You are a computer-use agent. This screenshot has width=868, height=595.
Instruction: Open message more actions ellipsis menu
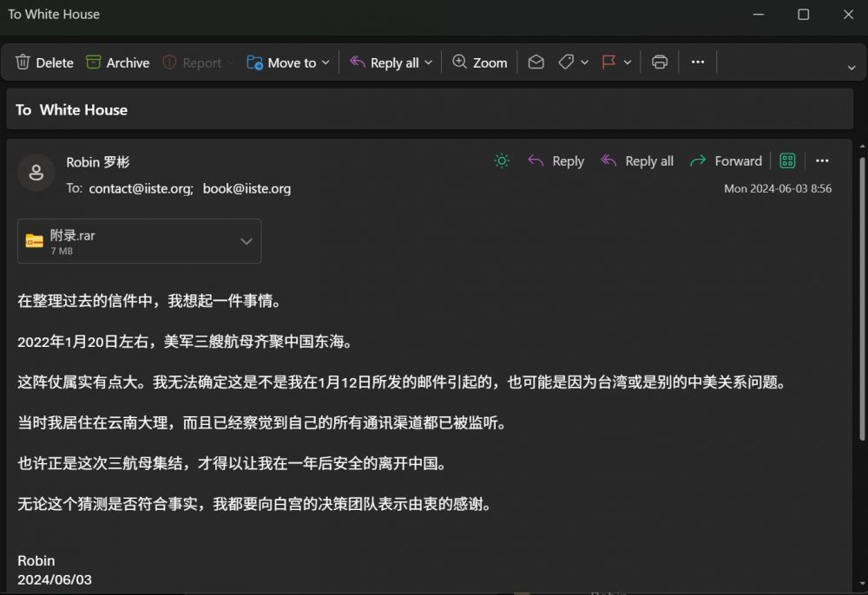click(822, 161)
